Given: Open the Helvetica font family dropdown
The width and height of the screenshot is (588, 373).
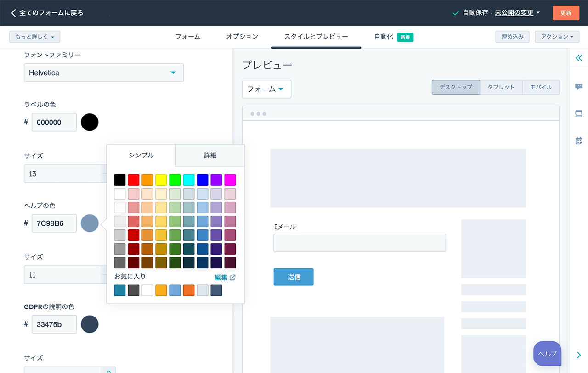Looking at the screenshot, I should tap(104, 72).
